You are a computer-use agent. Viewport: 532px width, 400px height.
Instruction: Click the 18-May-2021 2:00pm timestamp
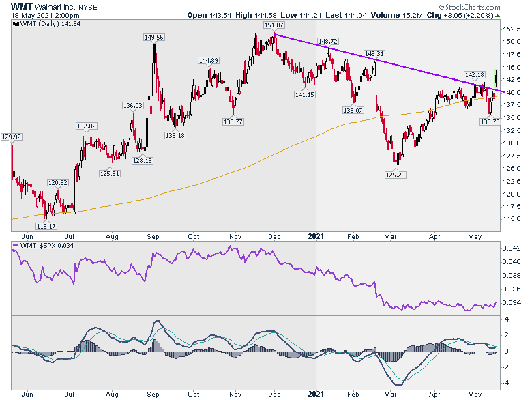[45, 16]
